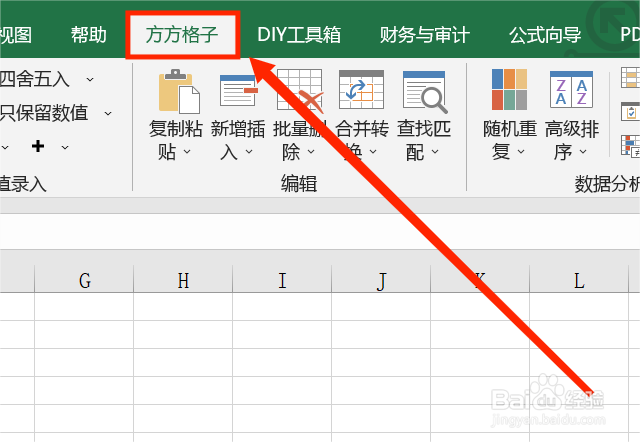This screenshot has width=640, height=442.
Task: Expand the arrow next to plus sign
Action: [x=65, y=147]
